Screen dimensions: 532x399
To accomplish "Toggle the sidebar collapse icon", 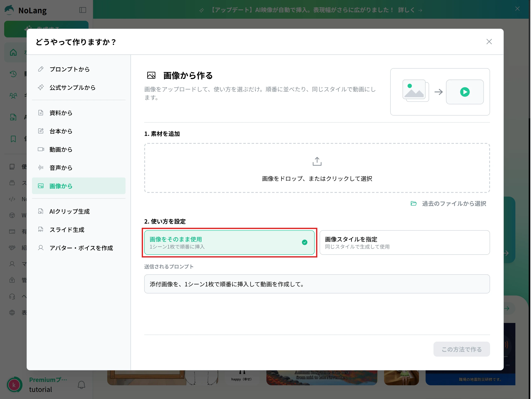I will (83, 10).
